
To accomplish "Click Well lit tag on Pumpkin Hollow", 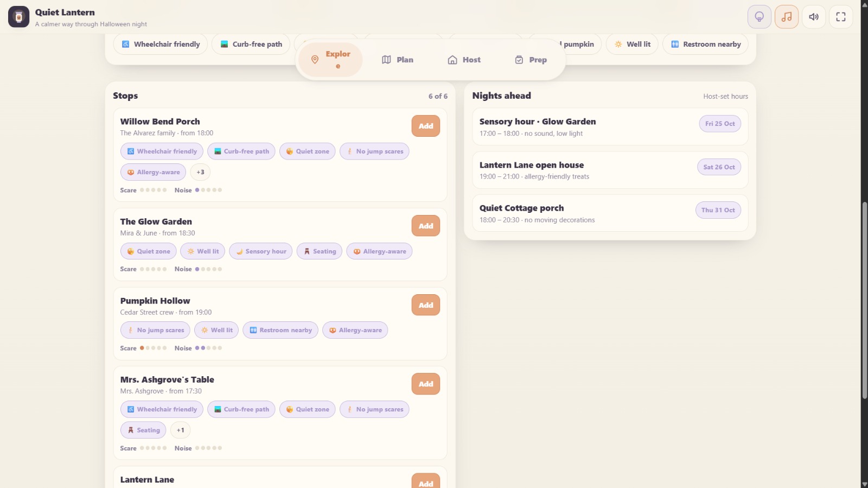I will [216, 330].
